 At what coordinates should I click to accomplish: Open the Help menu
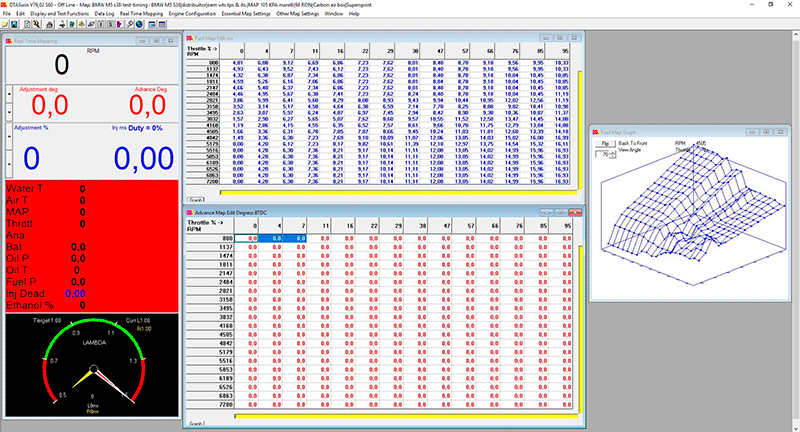coord(354,14)
